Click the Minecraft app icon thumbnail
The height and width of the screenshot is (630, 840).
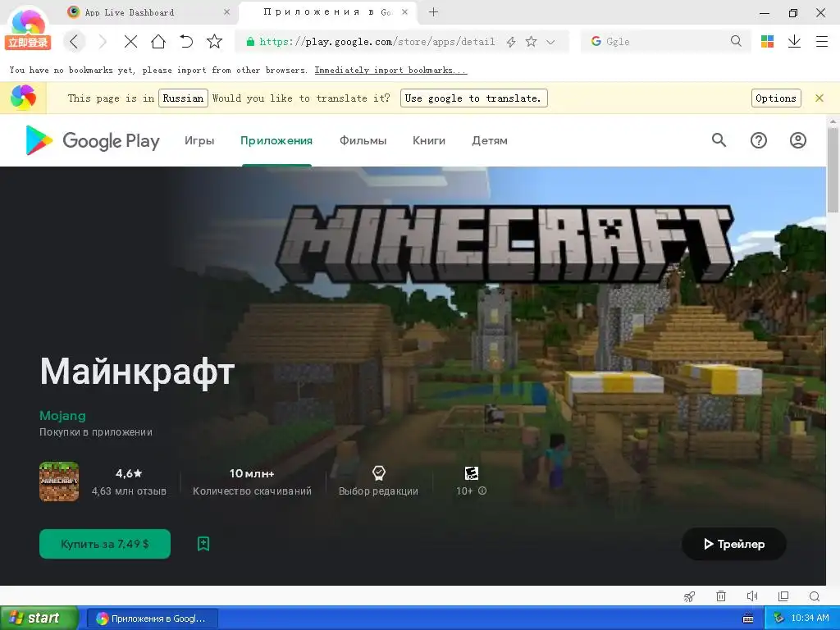click(59, 482)
